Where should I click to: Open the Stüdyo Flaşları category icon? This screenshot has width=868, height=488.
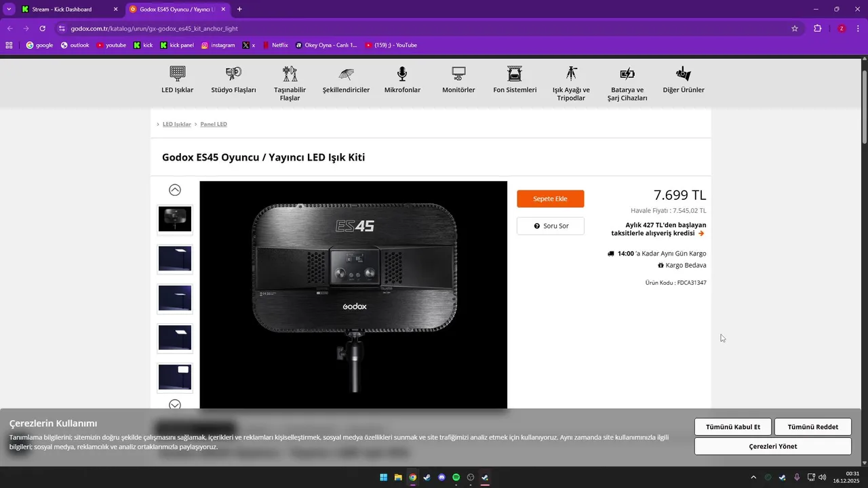tap(233, 73)
